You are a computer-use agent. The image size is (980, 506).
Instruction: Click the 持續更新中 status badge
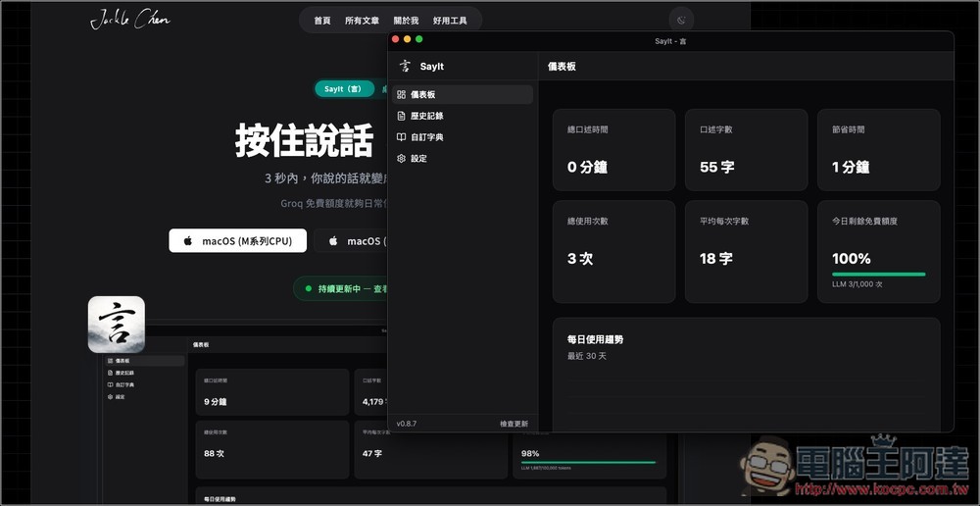(341, 289)
